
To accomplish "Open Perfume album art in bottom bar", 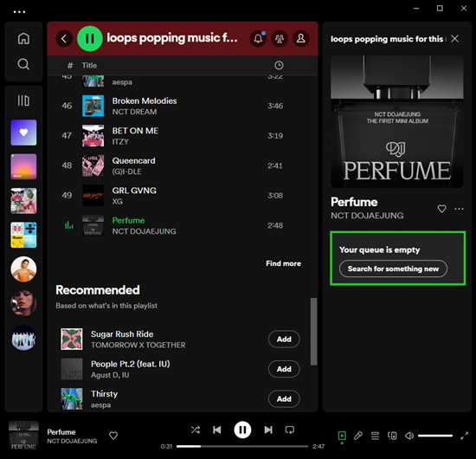I will (23, 436).
